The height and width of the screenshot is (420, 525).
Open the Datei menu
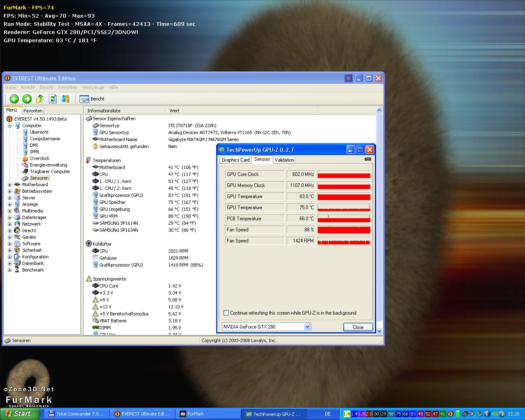coord(11,87)
